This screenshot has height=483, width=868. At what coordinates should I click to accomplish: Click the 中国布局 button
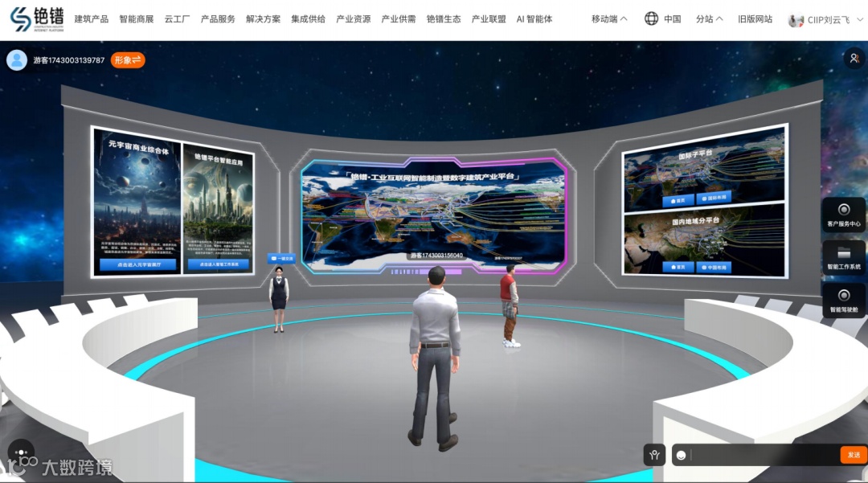tap(714, 268)
